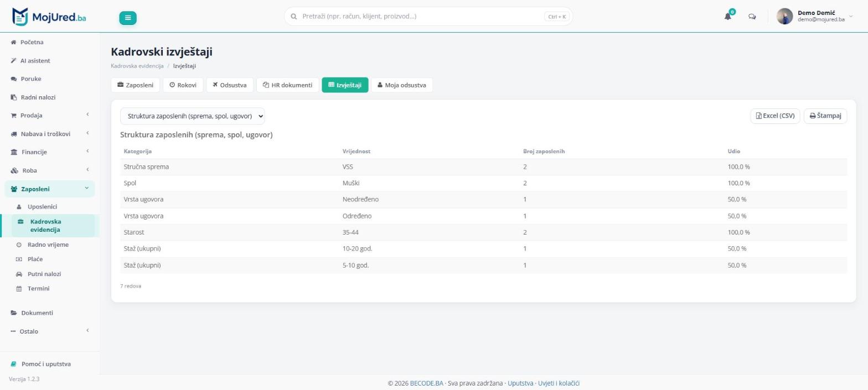Screen dimensions: 868x390
Task: Expand the Ostalo sidebar chevron
Action: click(87, 330)
